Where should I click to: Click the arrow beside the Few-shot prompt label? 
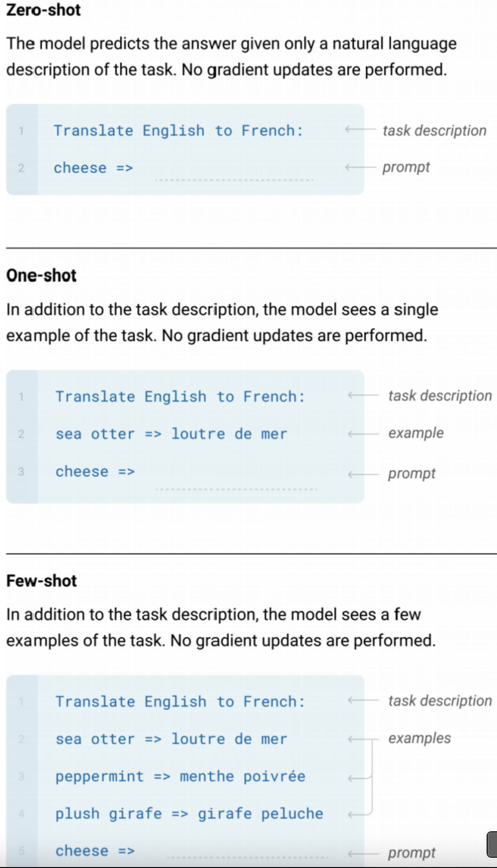[363, 853]
